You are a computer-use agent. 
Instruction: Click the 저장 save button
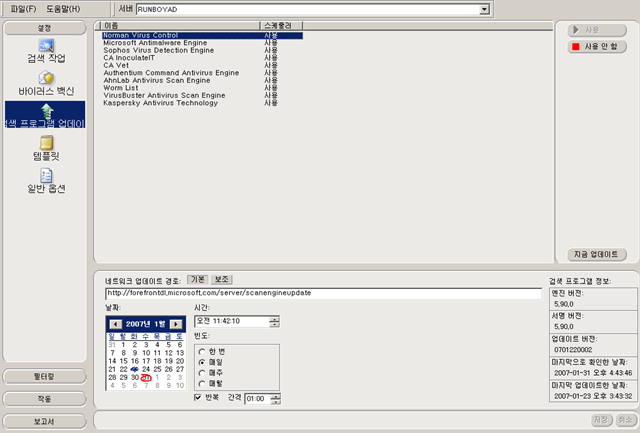601,420
